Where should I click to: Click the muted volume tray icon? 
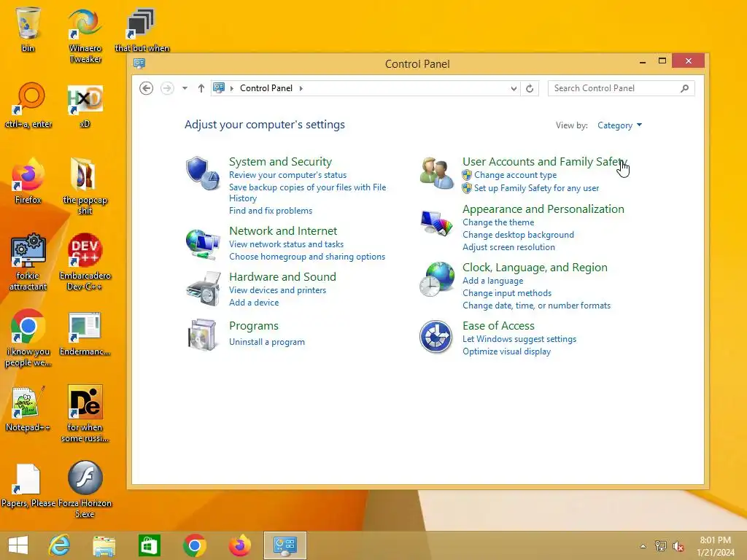coord(678,546)
